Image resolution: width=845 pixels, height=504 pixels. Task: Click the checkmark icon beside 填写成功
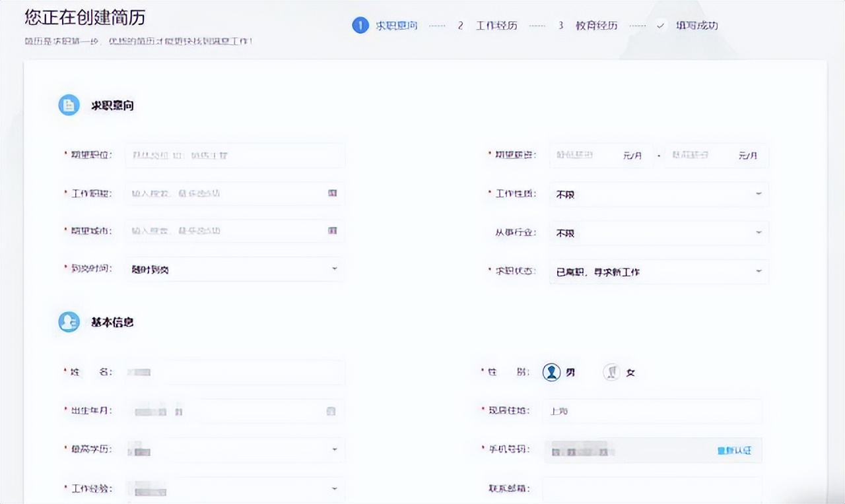click(660, 25)
